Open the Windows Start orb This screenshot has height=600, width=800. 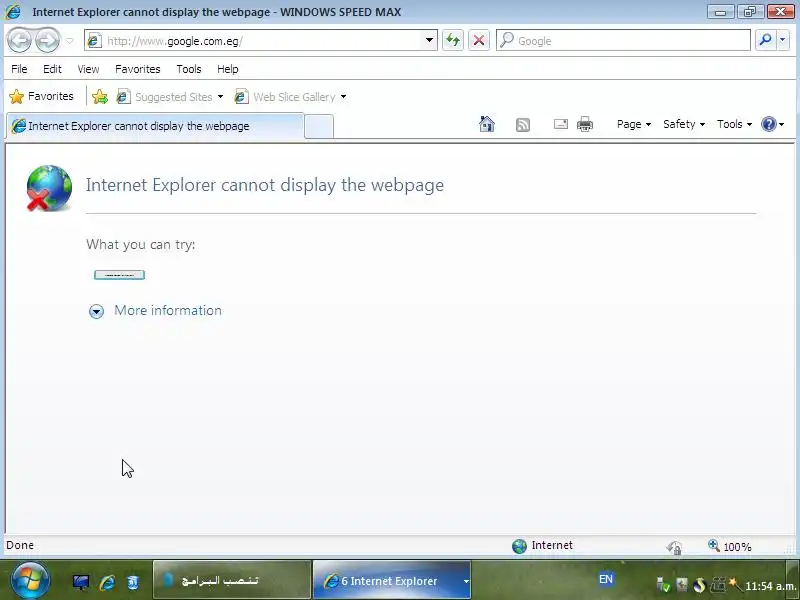click(x=30, y=580)
